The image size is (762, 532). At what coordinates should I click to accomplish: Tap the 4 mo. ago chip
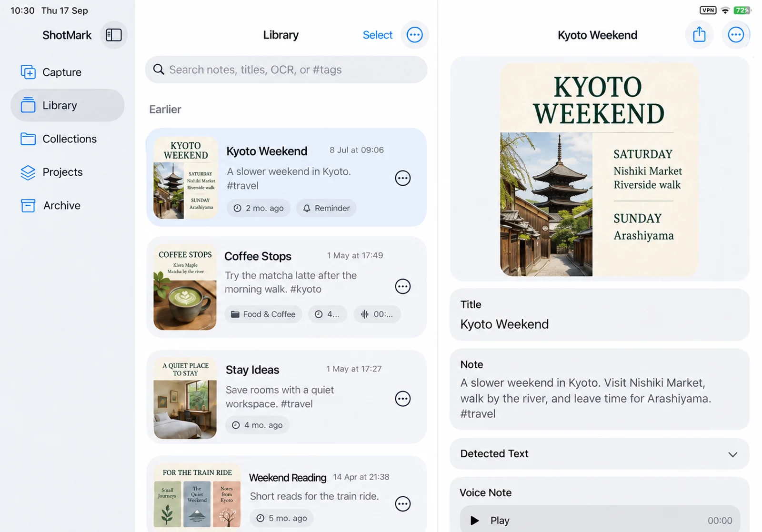click(x=257, y=425)
